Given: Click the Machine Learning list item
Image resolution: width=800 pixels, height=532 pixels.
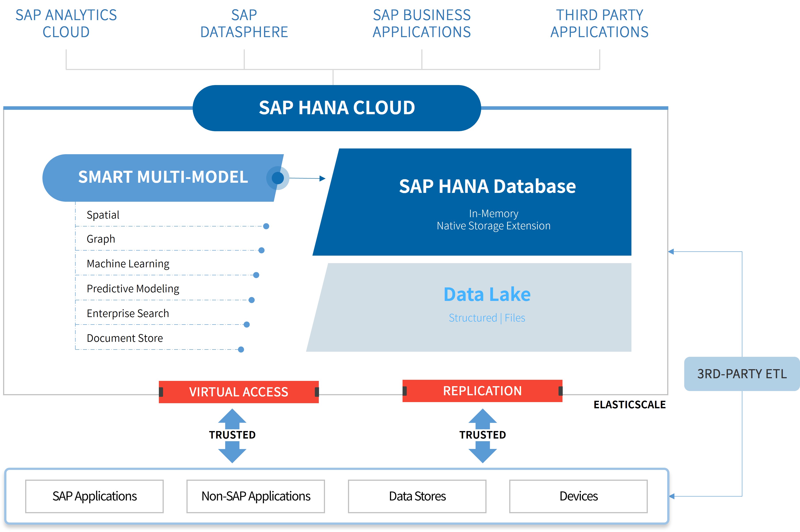Looking at the screenshot, I should tap(128, 264).
